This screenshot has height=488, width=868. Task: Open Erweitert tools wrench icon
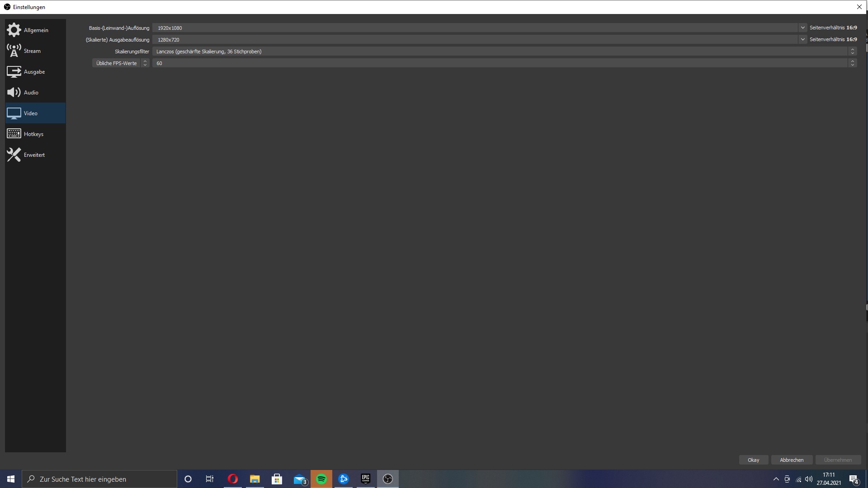pyautogui.click(x=14, y=155)
